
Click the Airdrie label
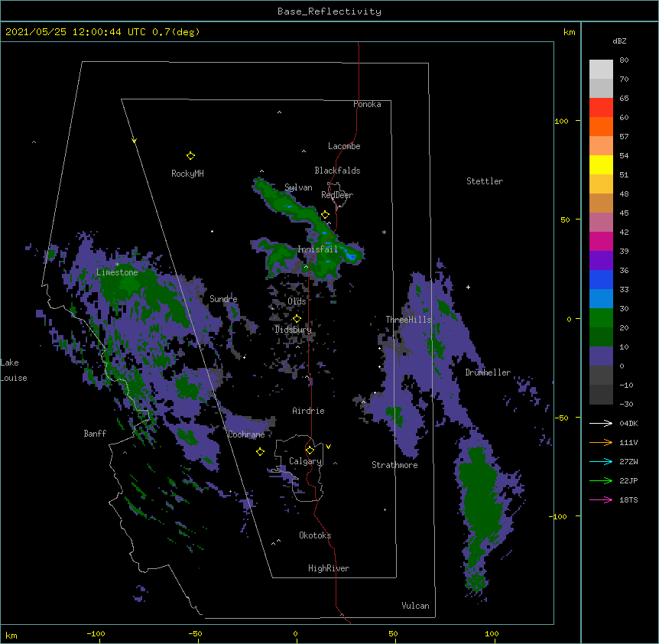coord(309,411)
